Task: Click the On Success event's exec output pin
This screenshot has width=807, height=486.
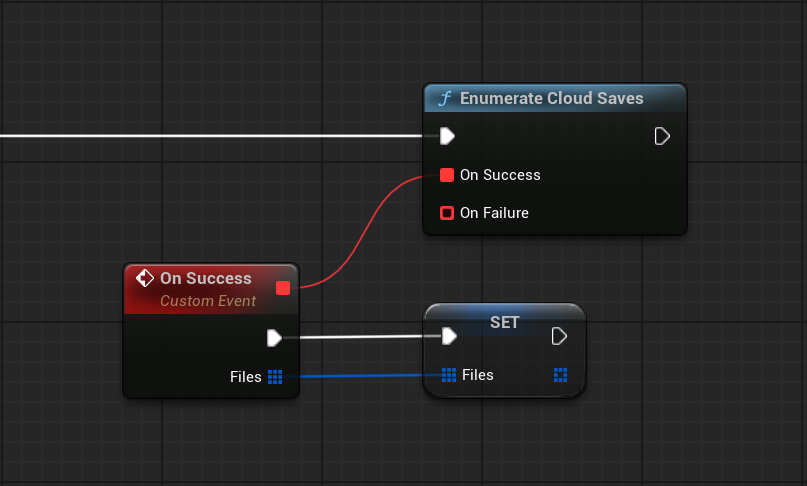Action: pyautogui.click(x=274, y=338)
